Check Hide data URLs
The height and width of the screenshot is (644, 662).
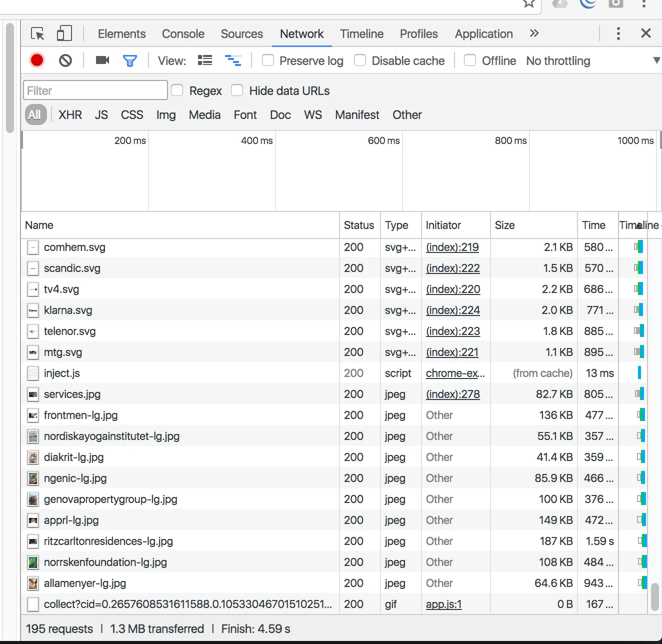pos(237,90)
